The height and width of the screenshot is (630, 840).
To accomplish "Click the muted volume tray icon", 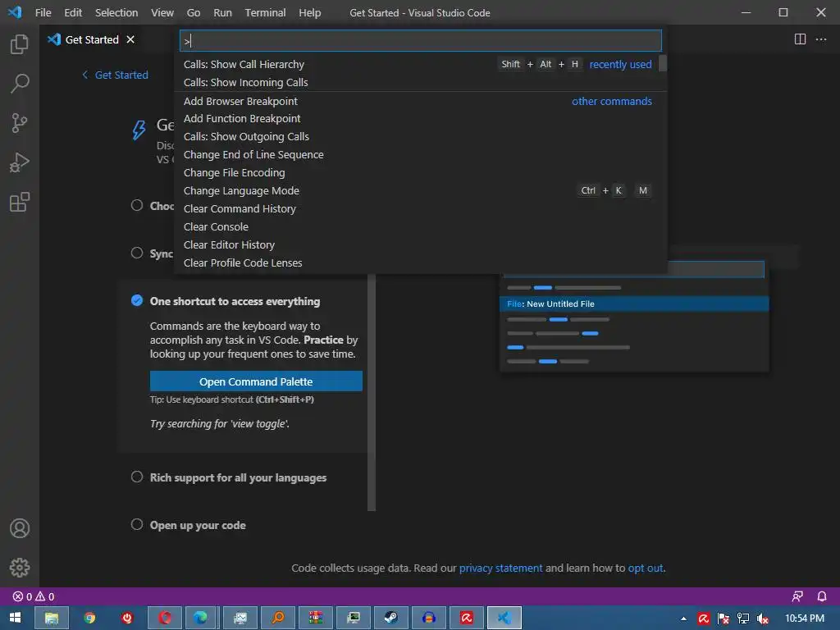I will tap(762, 619).
